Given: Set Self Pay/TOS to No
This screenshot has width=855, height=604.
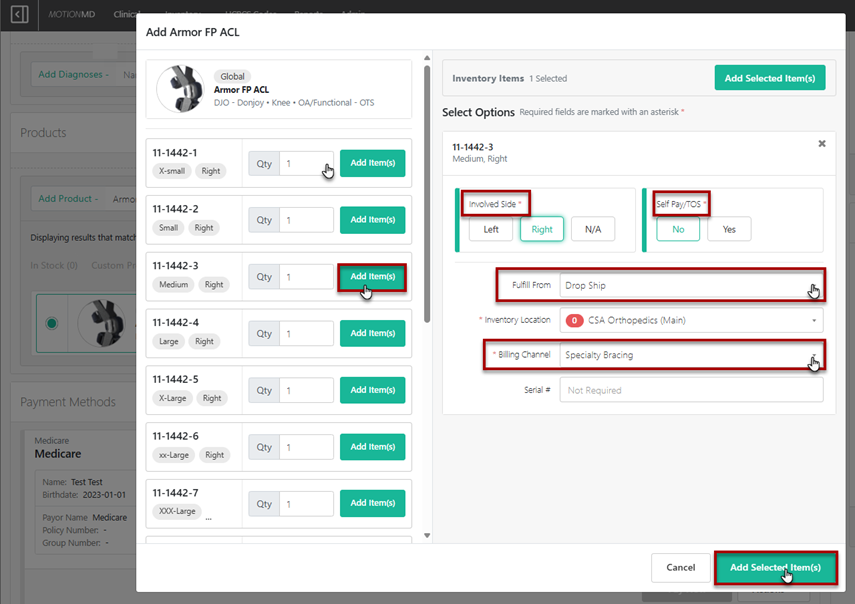Looking at the screenshot, I should pos(678,229).
